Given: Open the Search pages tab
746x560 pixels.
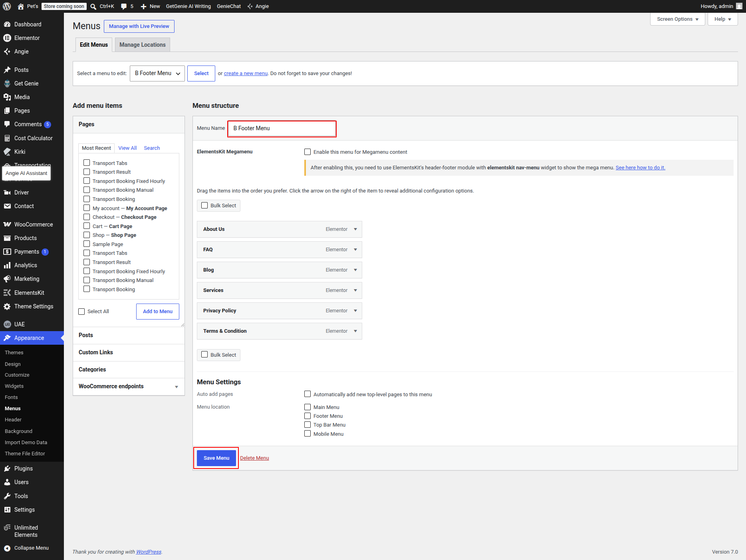Looking at the screenshot, I should coord(152,148).
